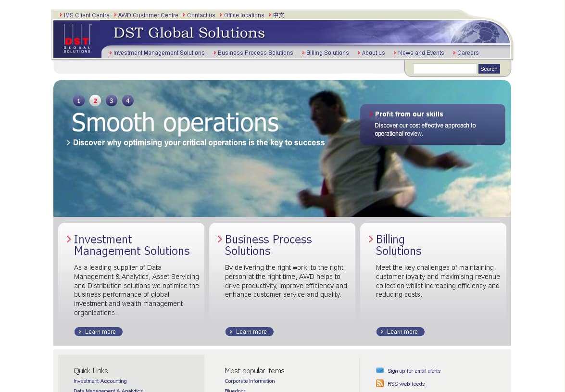
Task: Switch to banner slide 1
Action: tap(79, 101)
